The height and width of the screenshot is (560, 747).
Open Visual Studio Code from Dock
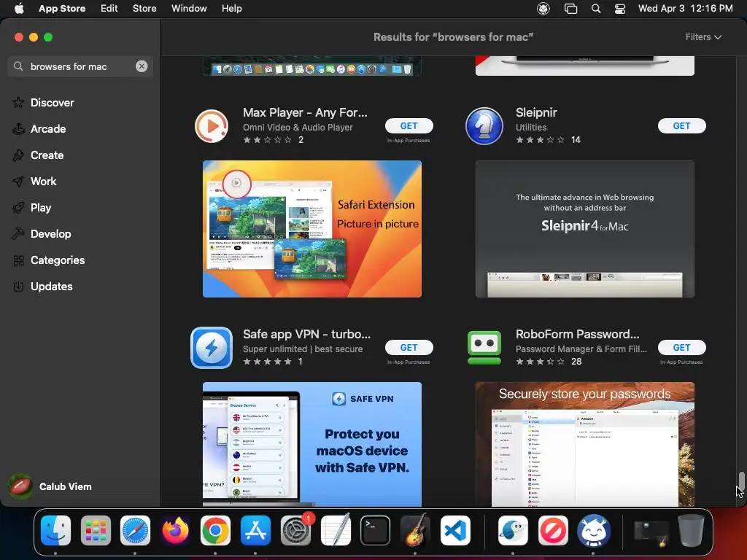pos(455,531)
